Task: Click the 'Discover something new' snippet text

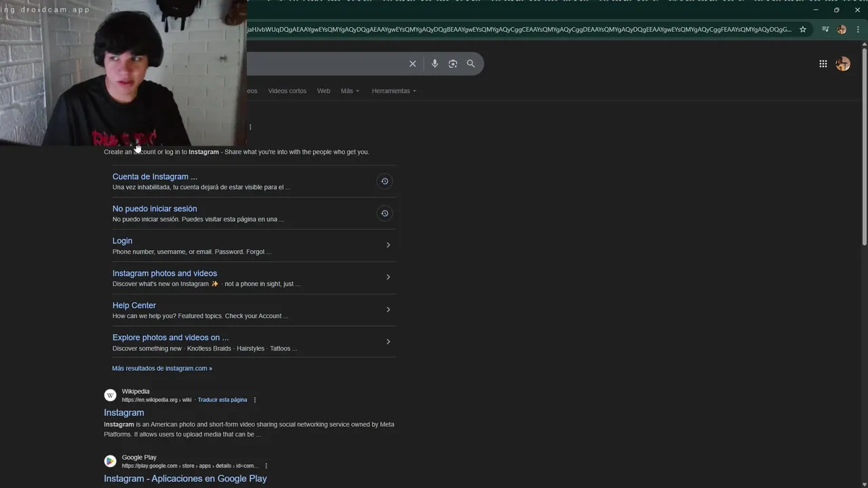Action: pyautogui.click(x=205, y=348)
